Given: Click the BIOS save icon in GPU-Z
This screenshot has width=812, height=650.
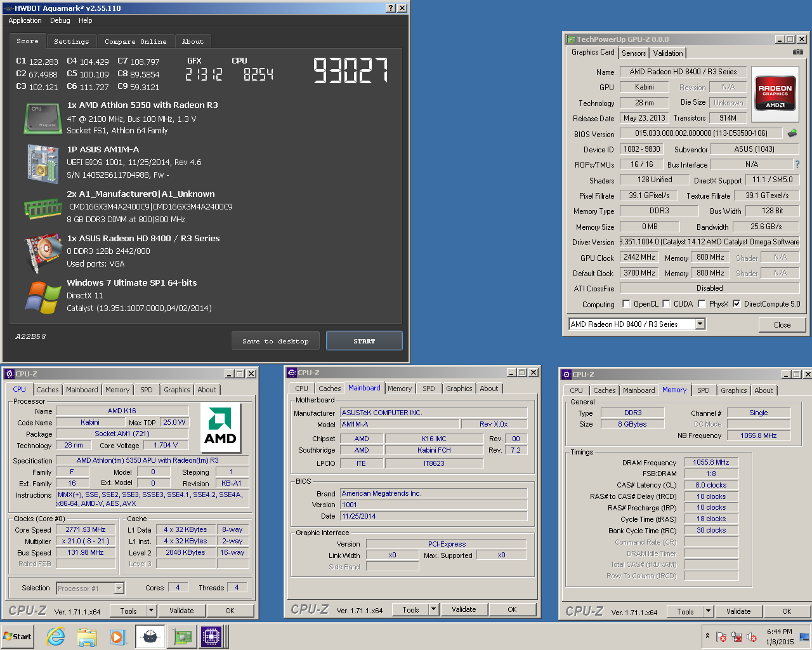Looking at the screenshot, I should [792, 133].
